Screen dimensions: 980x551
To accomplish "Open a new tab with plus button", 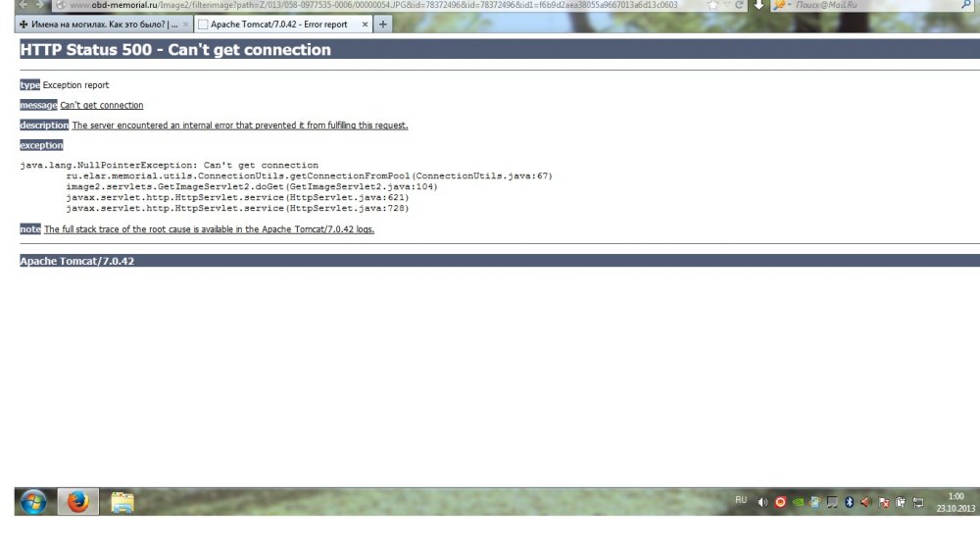I will [x=382, y=25].
